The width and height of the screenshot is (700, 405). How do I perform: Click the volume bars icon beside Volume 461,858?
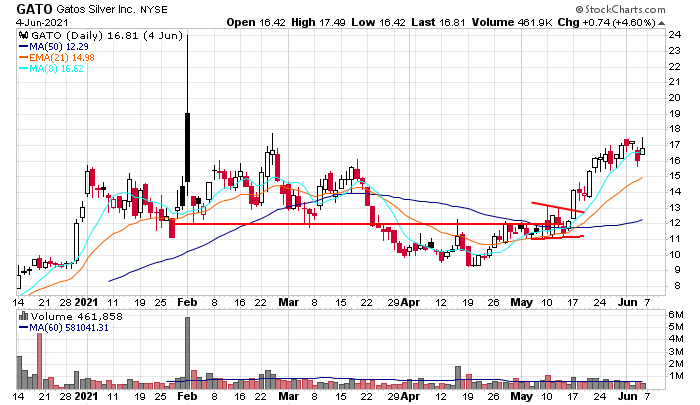pos(24,317)
